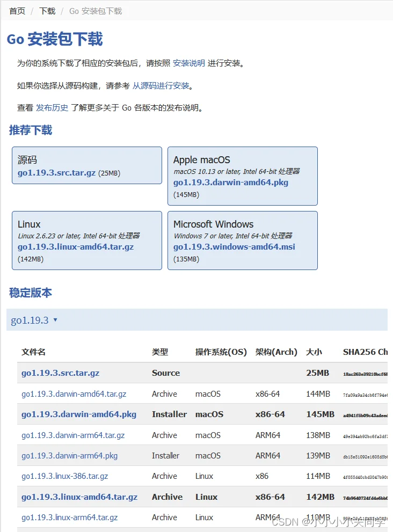The image size is (393, 532).
Task: Select the 114MB size cell
Action: tap(318, 476)
